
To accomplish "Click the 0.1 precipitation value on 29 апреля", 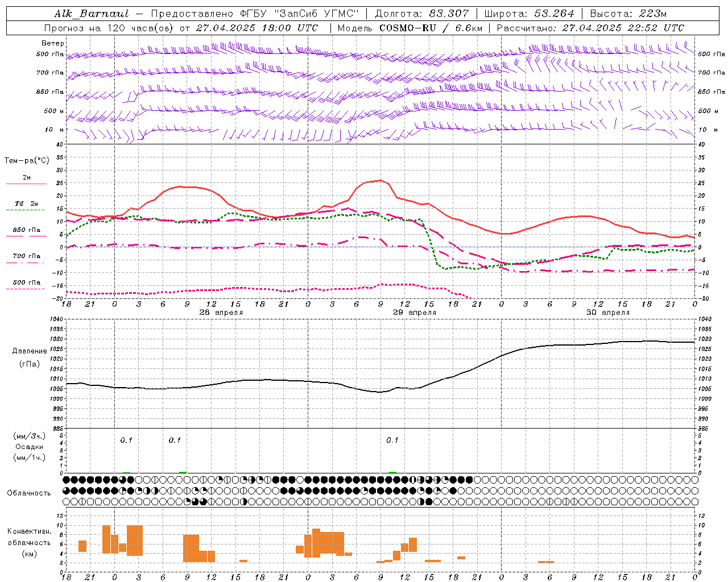I will [392, 440].
